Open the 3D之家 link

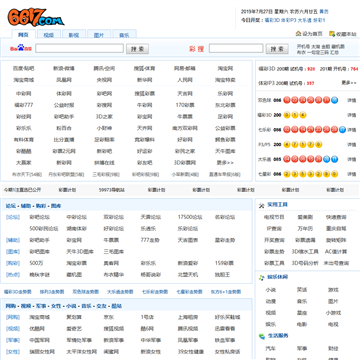click(x=104, y=117)
